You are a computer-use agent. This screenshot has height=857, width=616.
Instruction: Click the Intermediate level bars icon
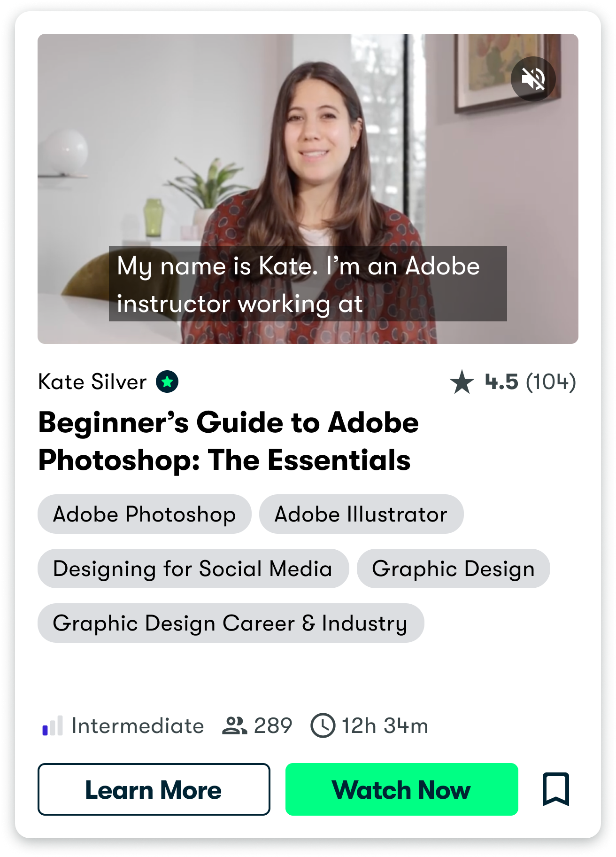point(53,726)
